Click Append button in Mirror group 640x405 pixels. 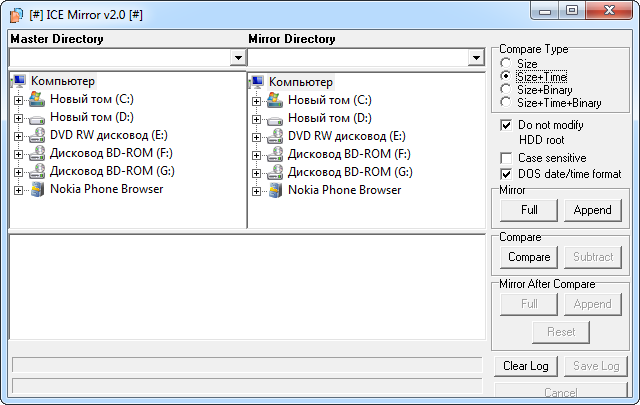pyautogui.click(x=593, y=210)
